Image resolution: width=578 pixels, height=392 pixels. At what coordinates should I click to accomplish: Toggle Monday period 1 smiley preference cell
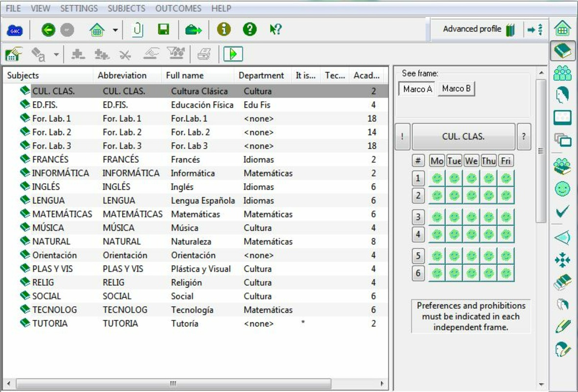(x=437, y=178)
